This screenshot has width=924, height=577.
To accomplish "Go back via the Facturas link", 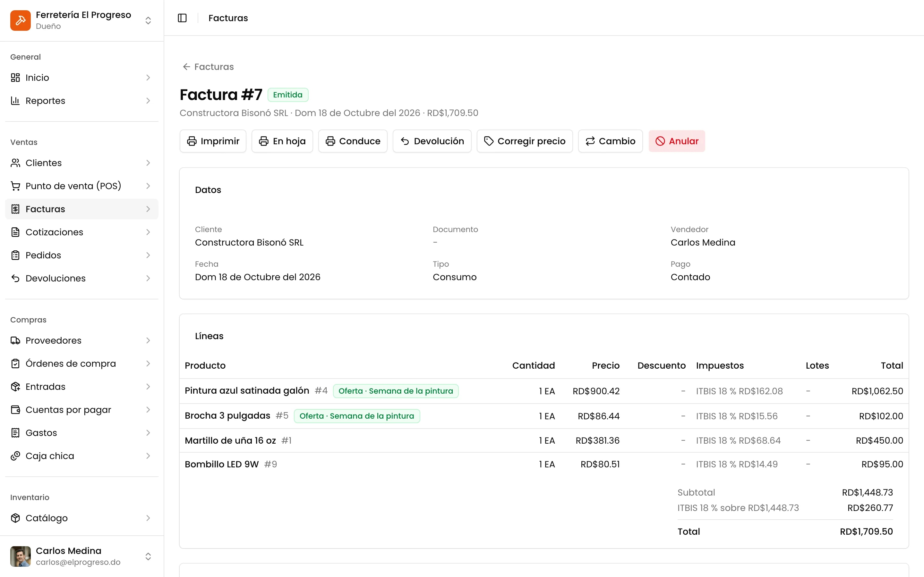I will (208, 67).
